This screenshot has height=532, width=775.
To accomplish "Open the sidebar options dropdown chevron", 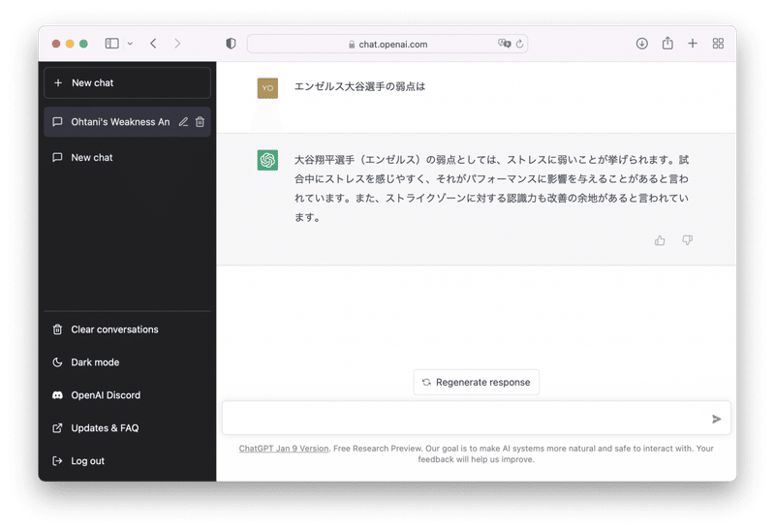I will tap(130, 44).
